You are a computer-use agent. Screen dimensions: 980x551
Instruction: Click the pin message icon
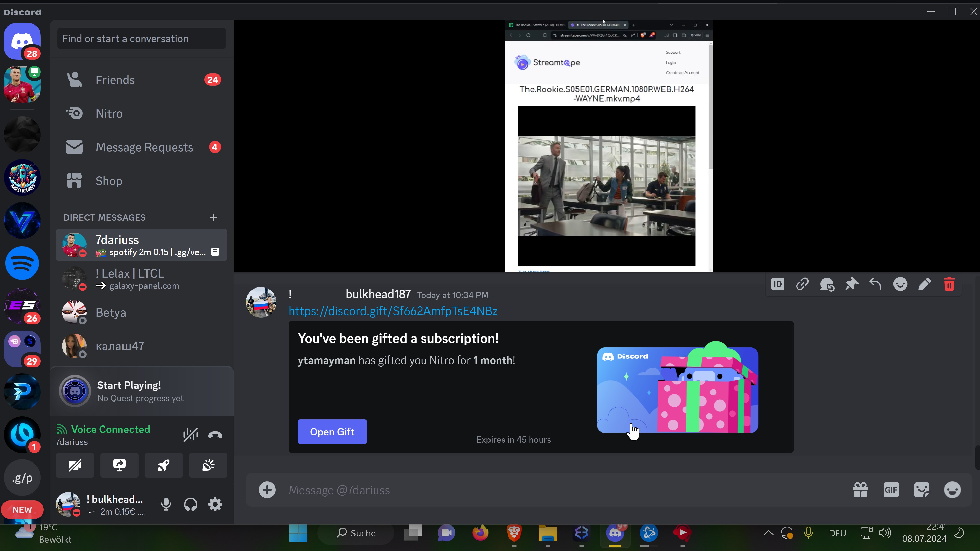click(851, 284)
